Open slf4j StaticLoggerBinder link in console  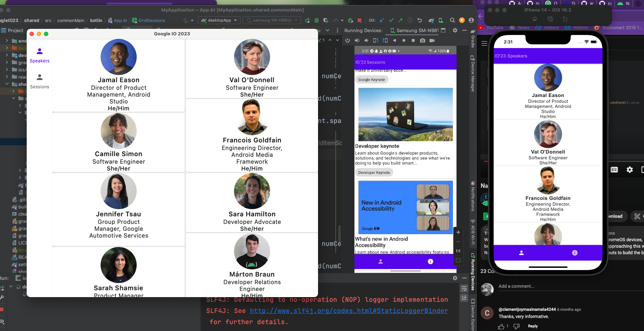[x=349, y=311]
